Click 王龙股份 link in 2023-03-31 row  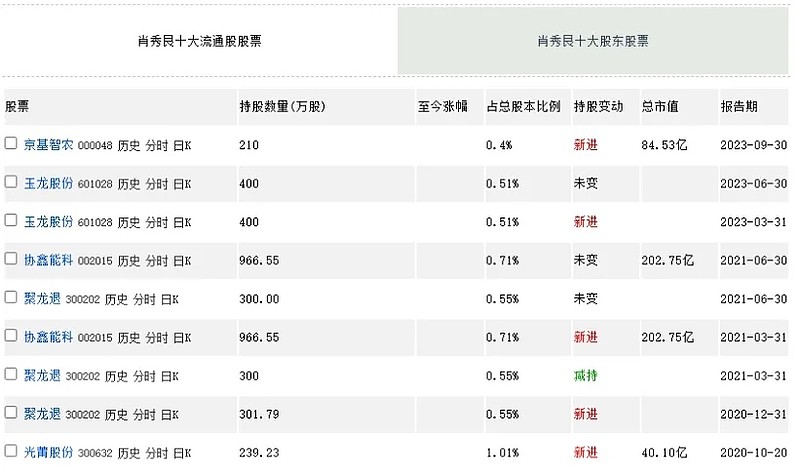pyautogui.click(x=48, y=222)
